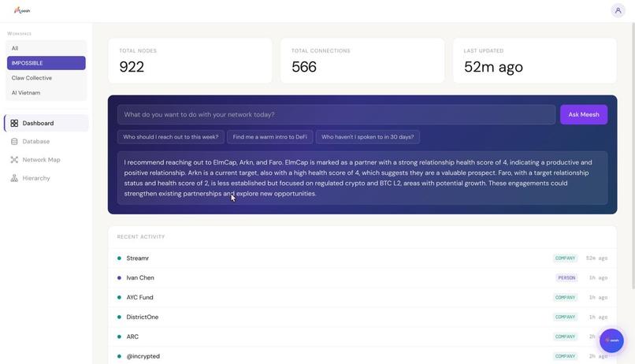Click the Ask Meesh button
Screen dimensions: 635x364
point(584,114)
